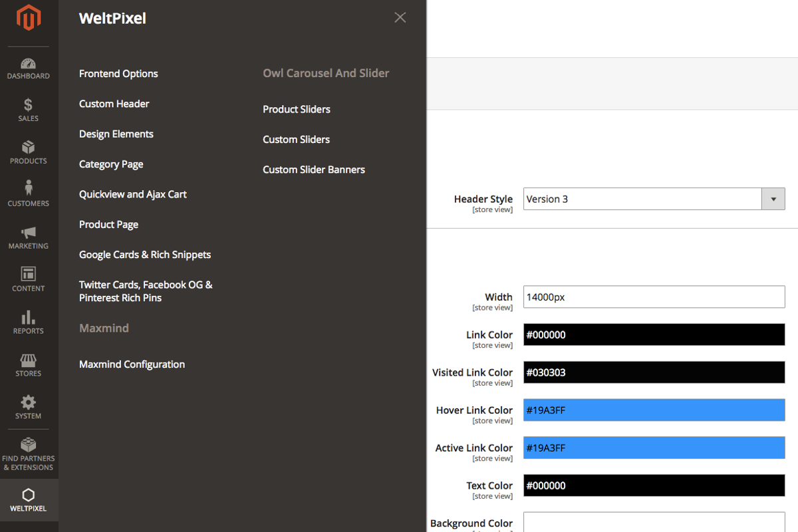
Task: Open Category Page settings
Action: (x=111, y=164)
